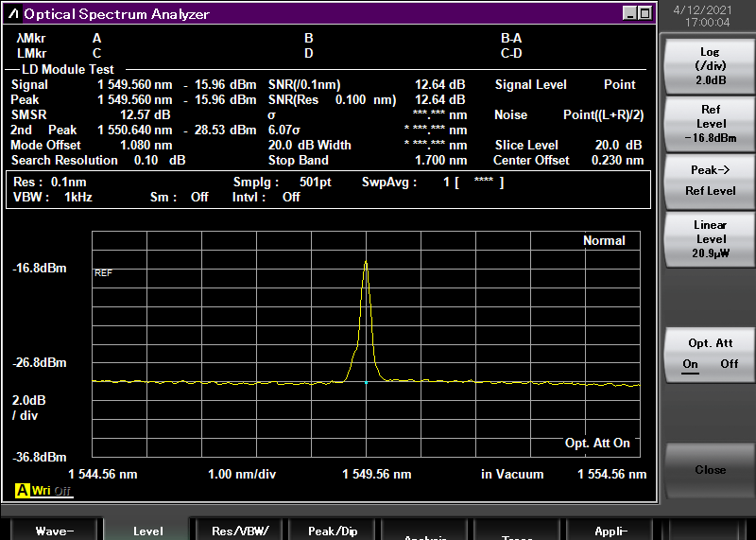Click the Res : 0.1nm setting
756x540 pixels.
click(x=50, y=183)
